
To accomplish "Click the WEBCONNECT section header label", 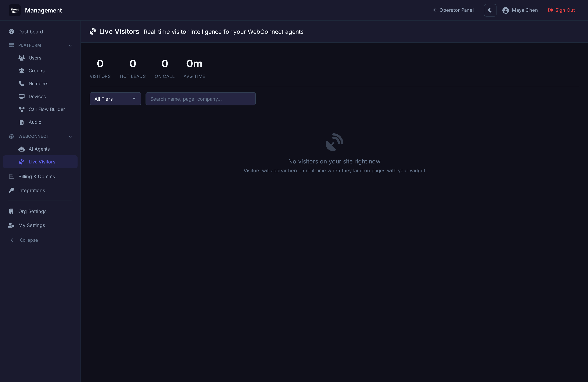I will [34, 136].
